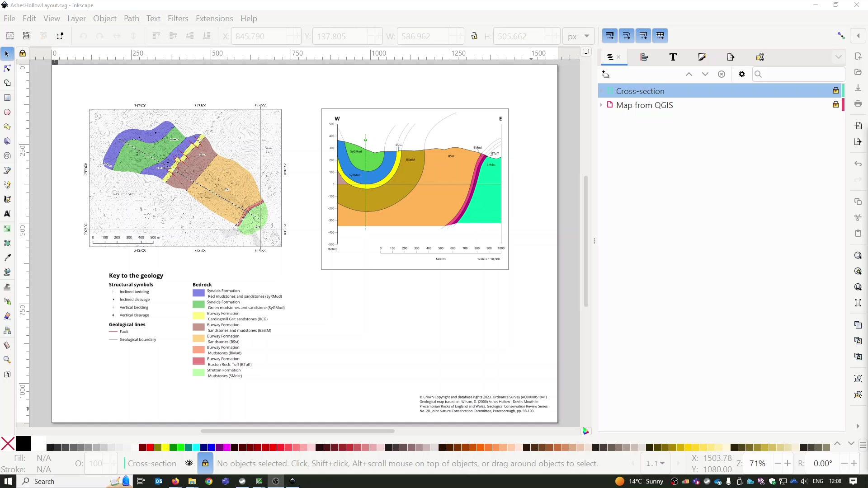Viewport: 868px width, 488px height.
Task: Expand the Map from QGIS layer
Action: coord(602,105)
